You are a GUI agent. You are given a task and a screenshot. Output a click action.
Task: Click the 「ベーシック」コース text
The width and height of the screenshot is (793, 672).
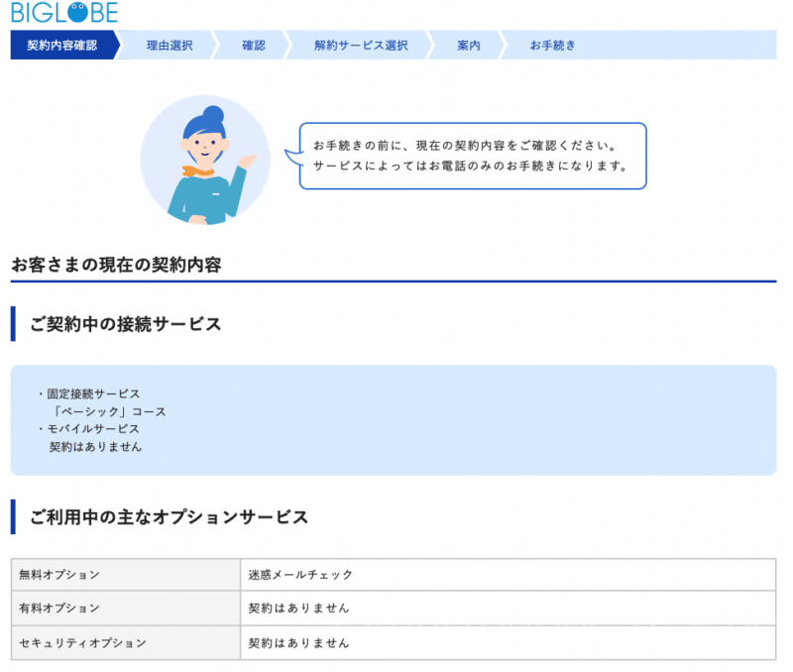[109, 411]
